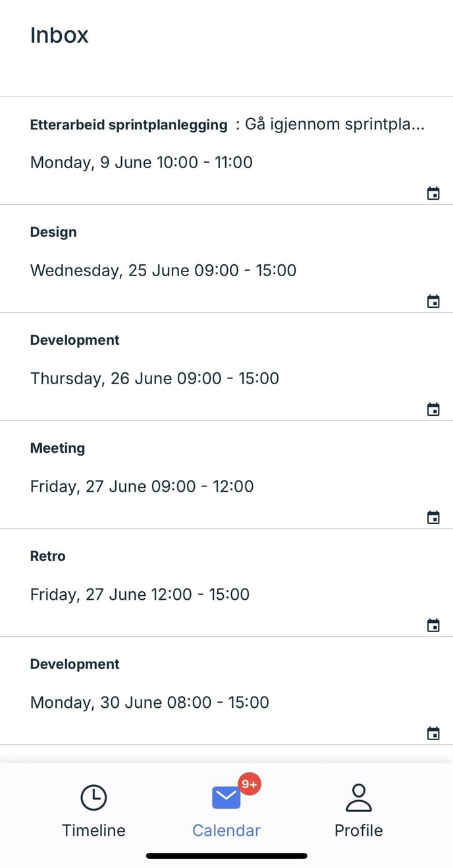This screenshot has height=868, width=453.
Task: Tap Thursday, 26 June 09:00 - 15:00 entry
Action: coord(155,378)
